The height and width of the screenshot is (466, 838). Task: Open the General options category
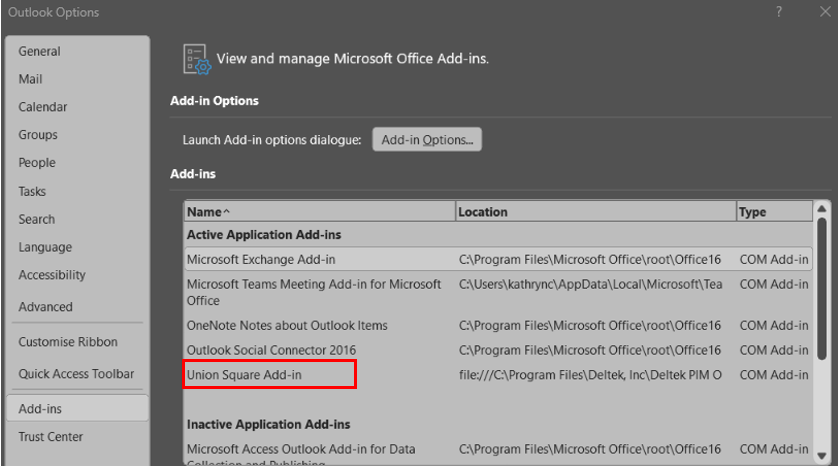(39, 51)
